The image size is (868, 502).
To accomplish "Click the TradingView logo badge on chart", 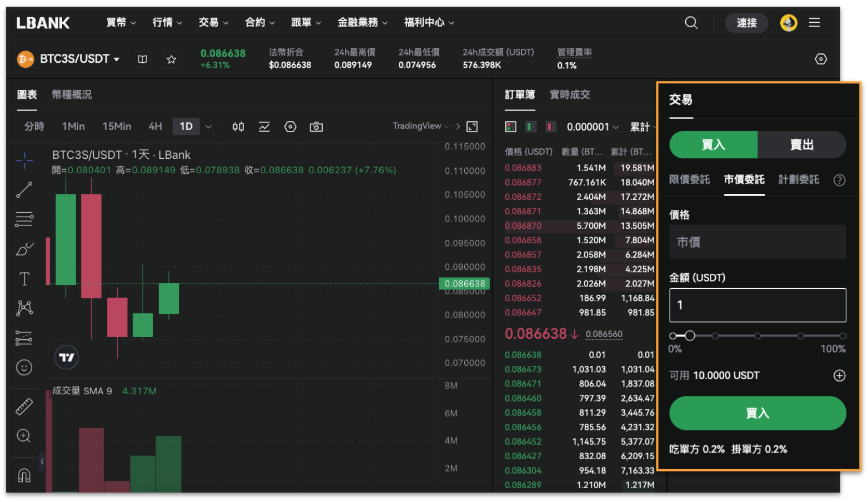I will (67, 357).
